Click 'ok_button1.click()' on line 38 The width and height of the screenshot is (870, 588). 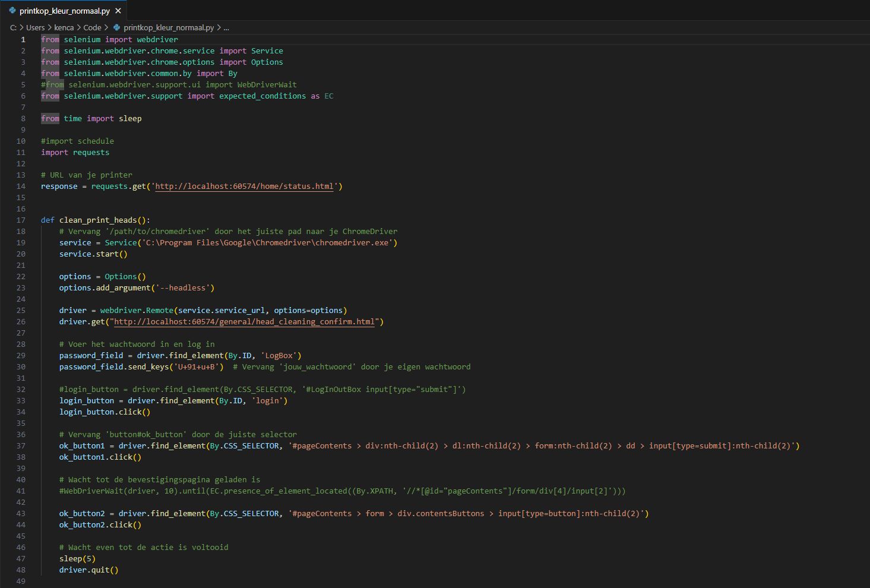point(100,457)
